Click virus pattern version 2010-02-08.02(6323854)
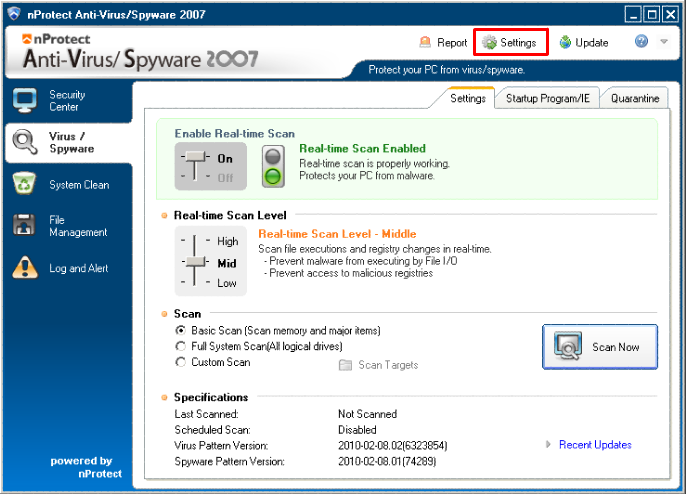 (392, 445)
